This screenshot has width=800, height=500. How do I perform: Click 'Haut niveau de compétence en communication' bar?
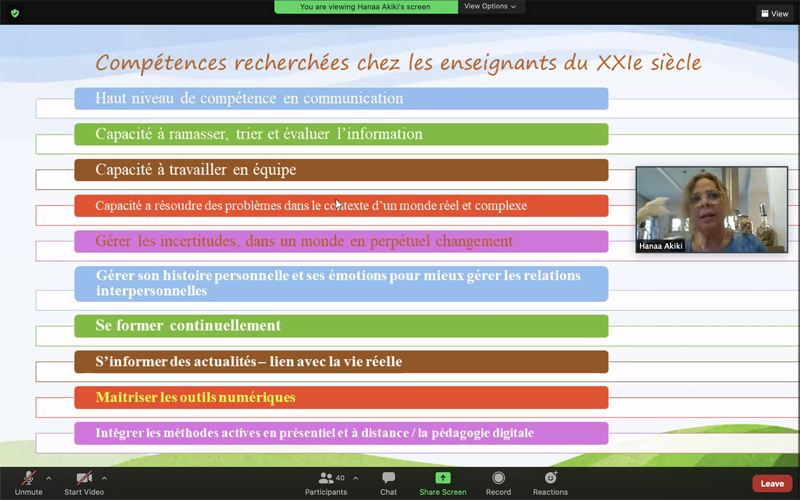click(x=341, y=98)
